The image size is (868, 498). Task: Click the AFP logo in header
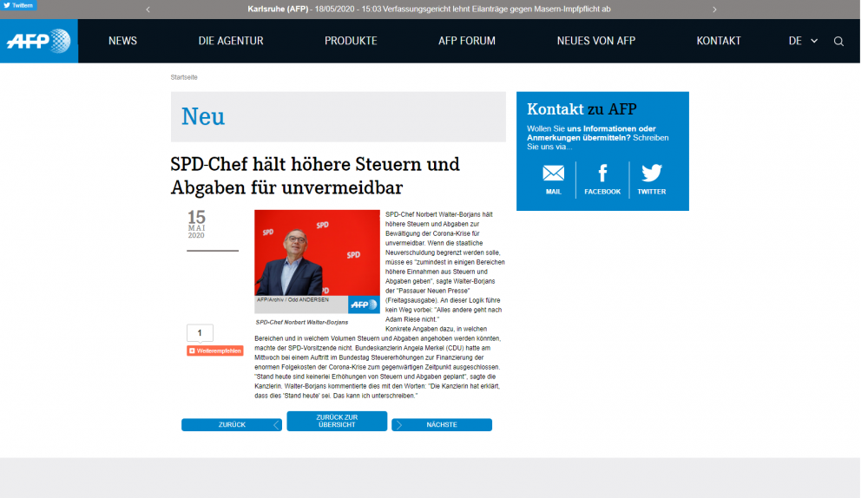click(x=38, y=41)
